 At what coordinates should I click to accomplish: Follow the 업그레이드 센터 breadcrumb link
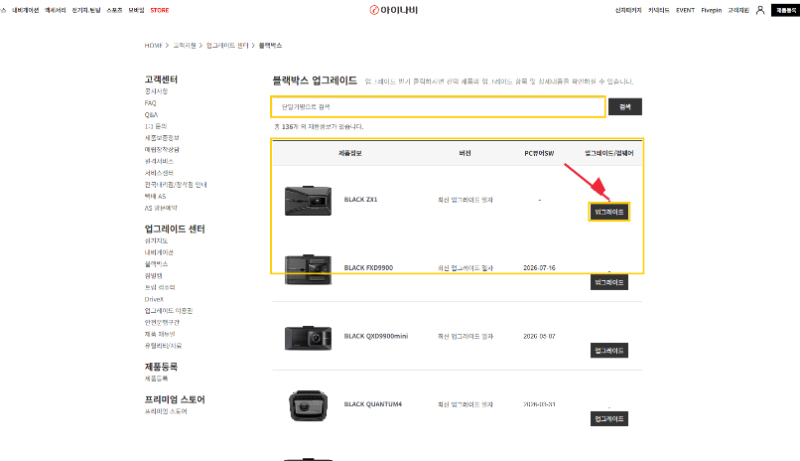pyautogui.click(x=227, y=45)
